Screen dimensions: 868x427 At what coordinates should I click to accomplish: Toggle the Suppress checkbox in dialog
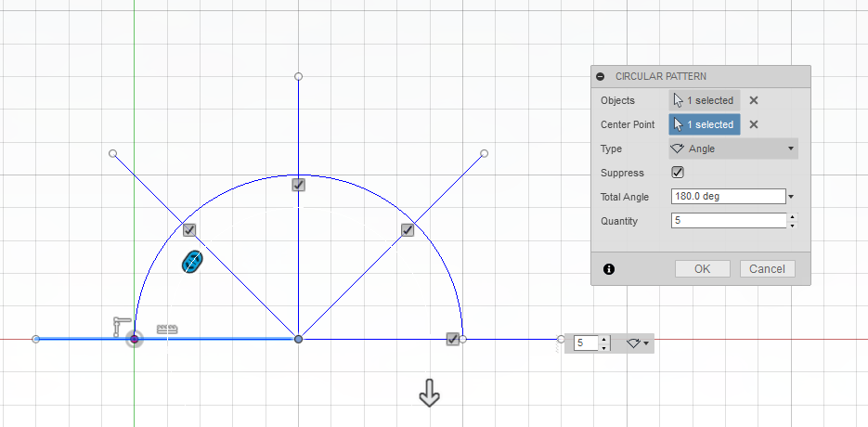[678, 173]
